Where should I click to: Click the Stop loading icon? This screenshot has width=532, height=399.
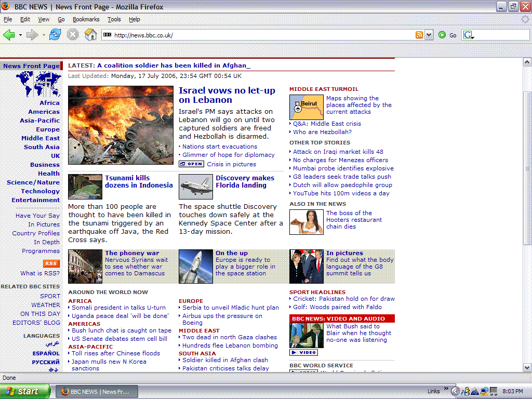click(73, 35)
